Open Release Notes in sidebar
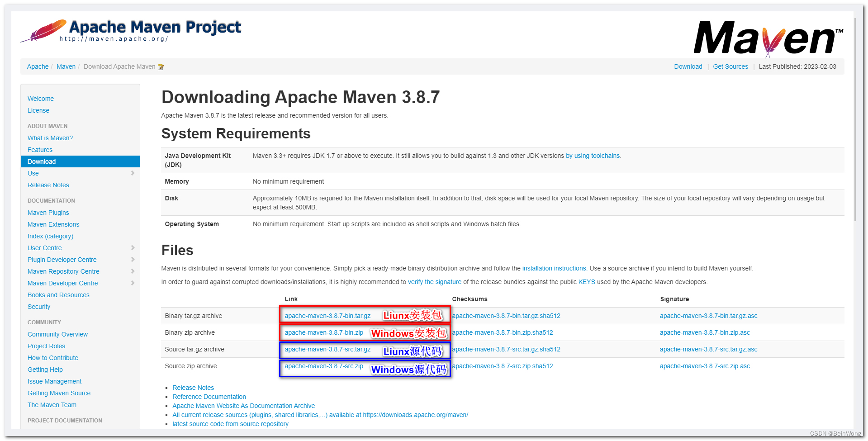Image resolution: width=868 pixels, height=441 pixels. [x=48, y=185]
